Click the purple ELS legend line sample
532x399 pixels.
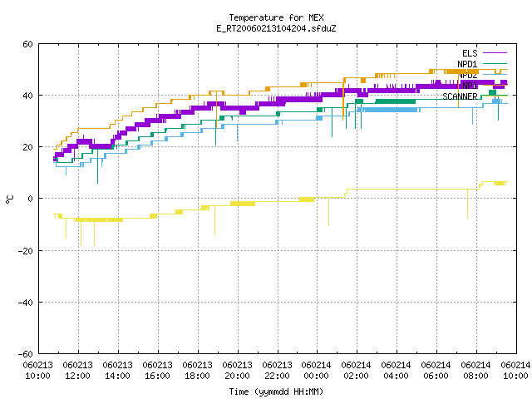pyautogui.click(x=495, y=53)
